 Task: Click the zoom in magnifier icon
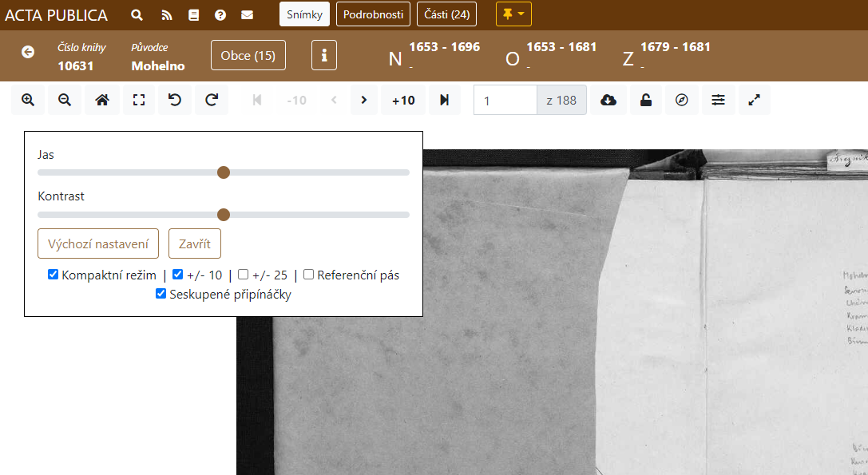click(28, 100)
